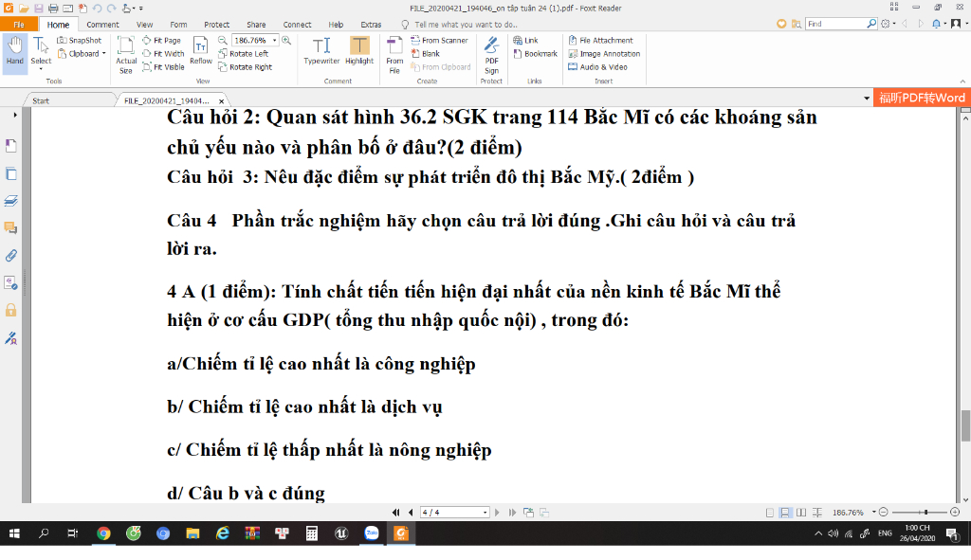Open the page number dropdown

click(485, 513)
